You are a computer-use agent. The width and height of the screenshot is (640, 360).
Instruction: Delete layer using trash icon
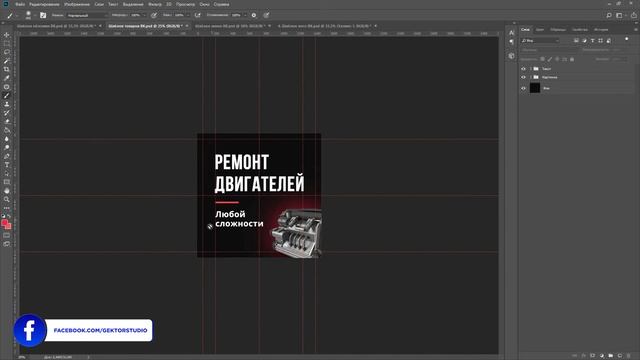pyautogui.click(x=629, y=356)
